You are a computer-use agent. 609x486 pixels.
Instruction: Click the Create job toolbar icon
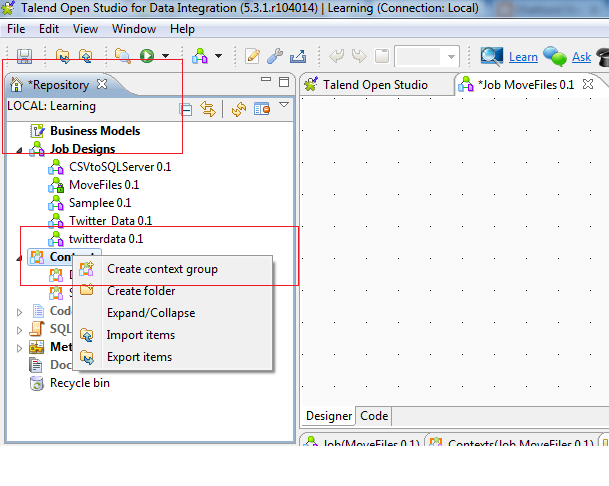tap(200, 56)
